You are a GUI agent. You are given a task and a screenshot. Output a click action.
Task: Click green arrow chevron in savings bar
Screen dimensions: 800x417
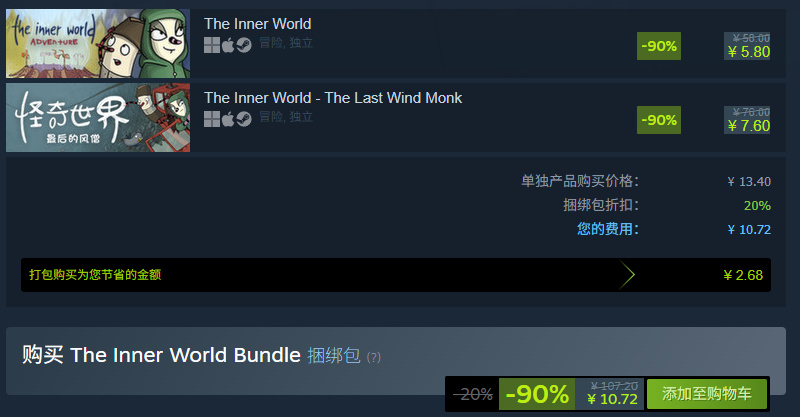pos(627,275)
